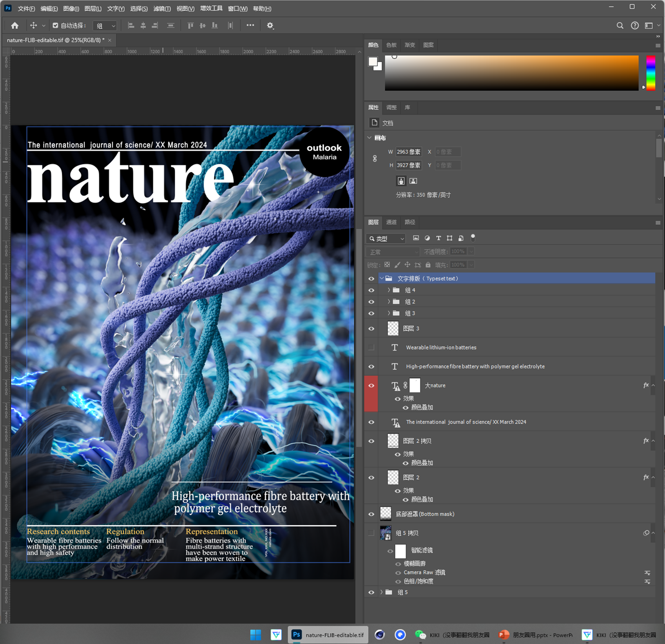
Task: Align right edges icon
Action: pos(155,26)
